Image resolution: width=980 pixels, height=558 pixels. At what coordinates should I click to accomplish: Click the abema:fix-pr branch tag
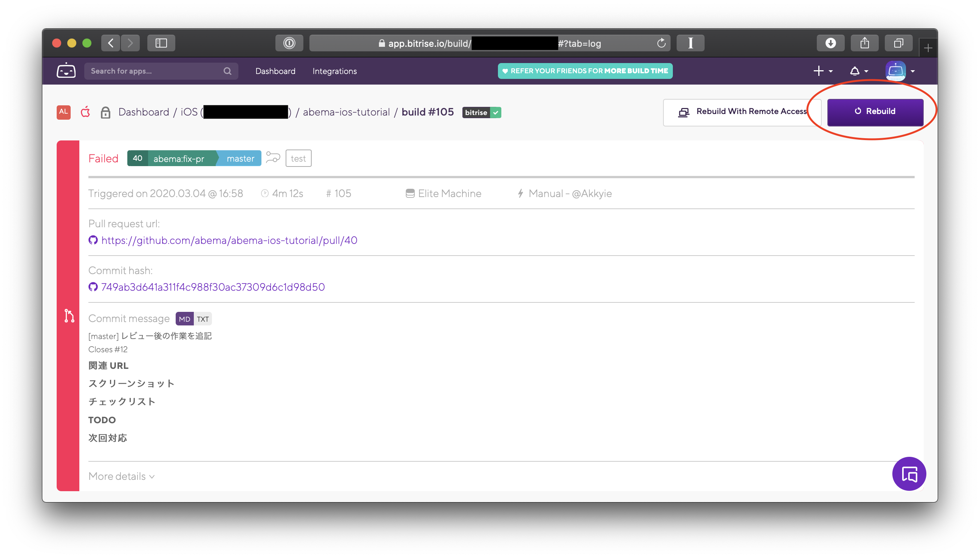[x=178, y=158]
